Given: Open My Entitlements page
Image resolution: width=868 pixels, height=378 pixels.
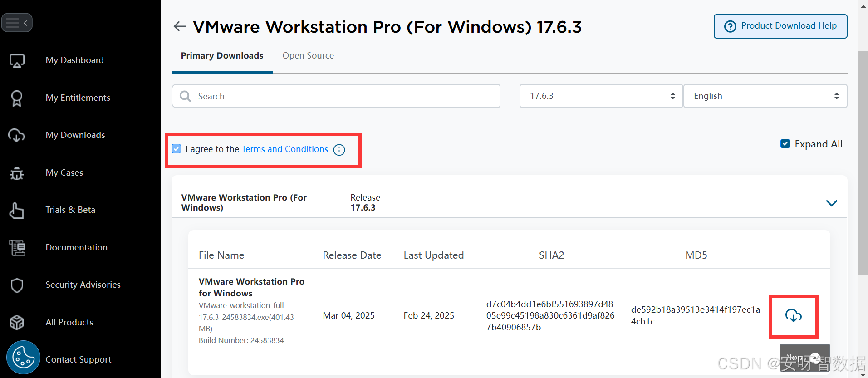Looking at the screenshot, I should (78, 98).
